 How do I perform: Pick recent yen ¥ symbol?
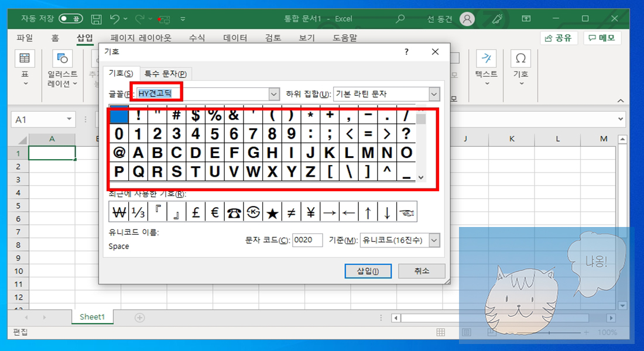[x=310, y=212]
